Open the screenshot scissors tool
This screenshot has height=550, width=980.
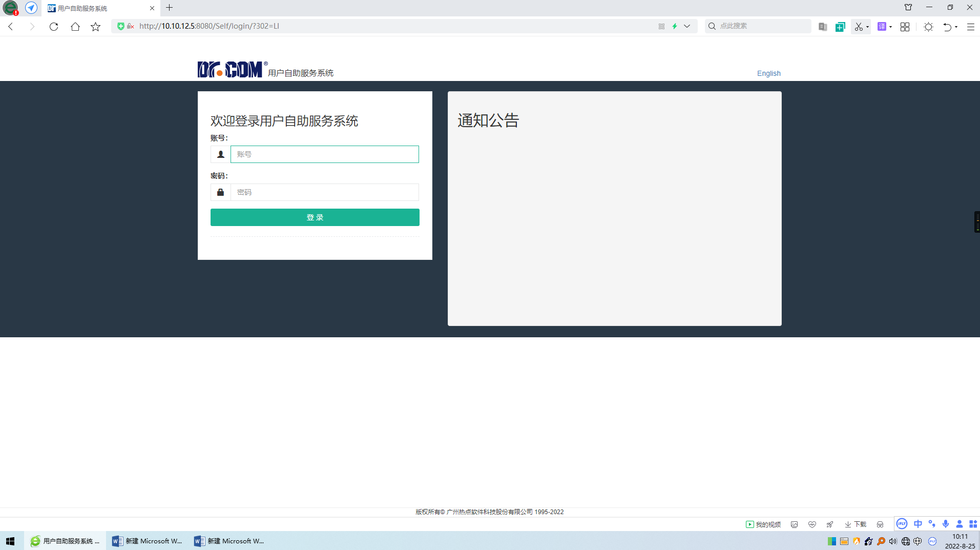[x=859, y=27]
